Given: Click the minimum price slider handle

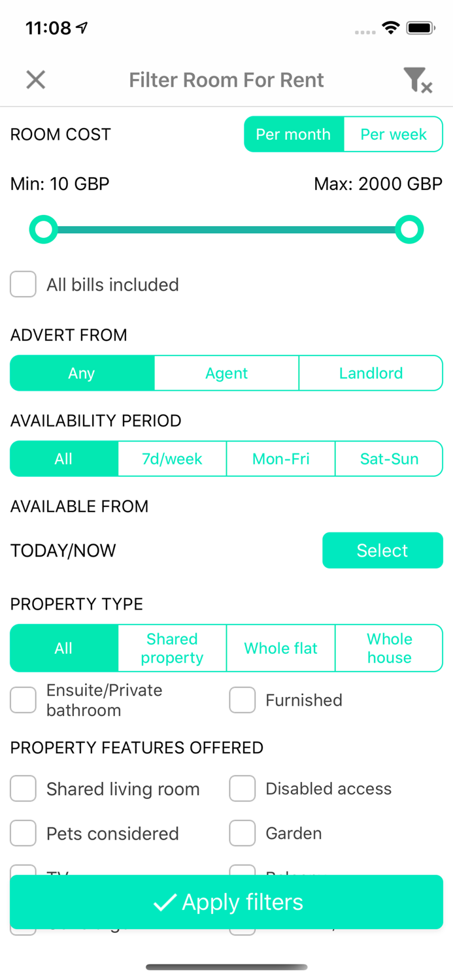Looking at the screenshot, I should pyautogui.click(x=44, y=230).
